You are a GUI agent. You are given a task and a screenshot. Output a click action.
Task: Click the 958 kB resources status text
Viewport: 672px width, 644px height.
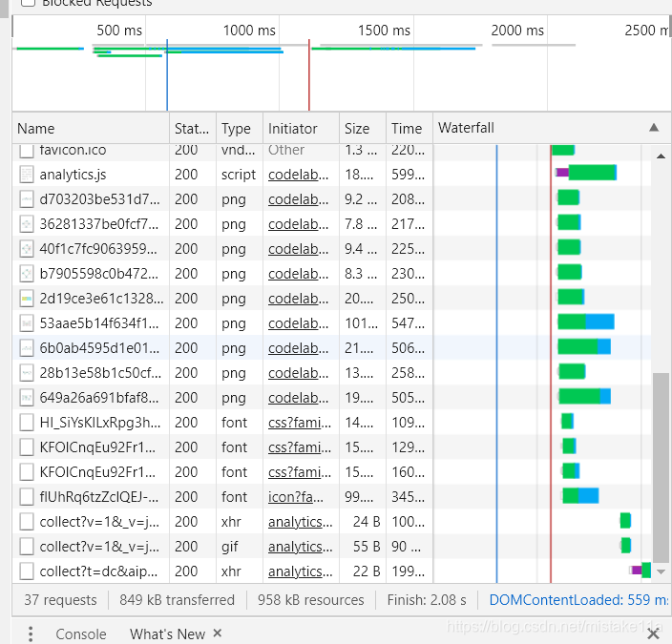[x=311, y=600]
